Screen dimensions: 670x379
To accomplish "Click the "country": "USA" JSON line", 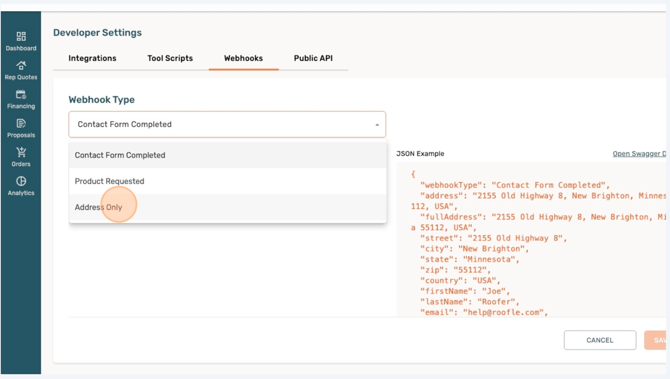I will click(x=460, y=281).
